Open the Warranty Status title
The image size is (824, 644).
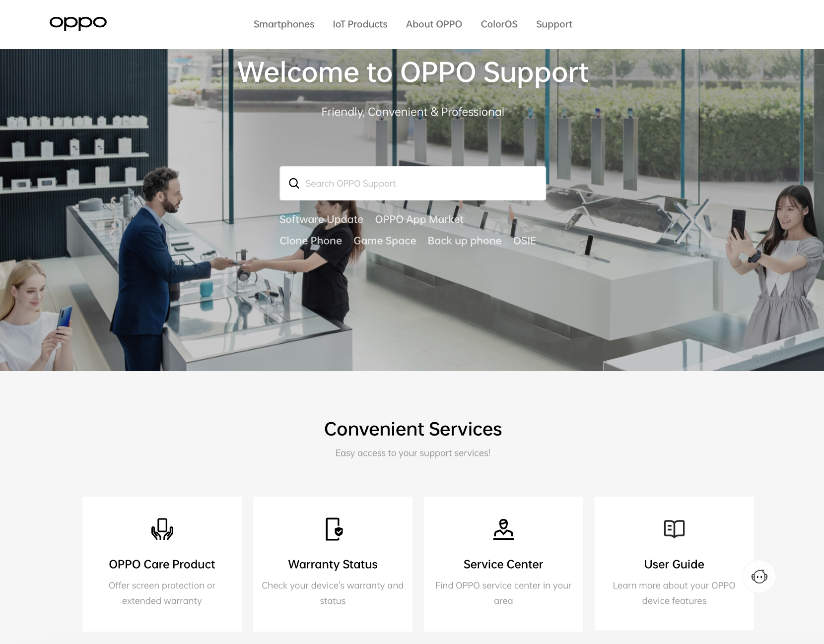click(x=333, y=564)
